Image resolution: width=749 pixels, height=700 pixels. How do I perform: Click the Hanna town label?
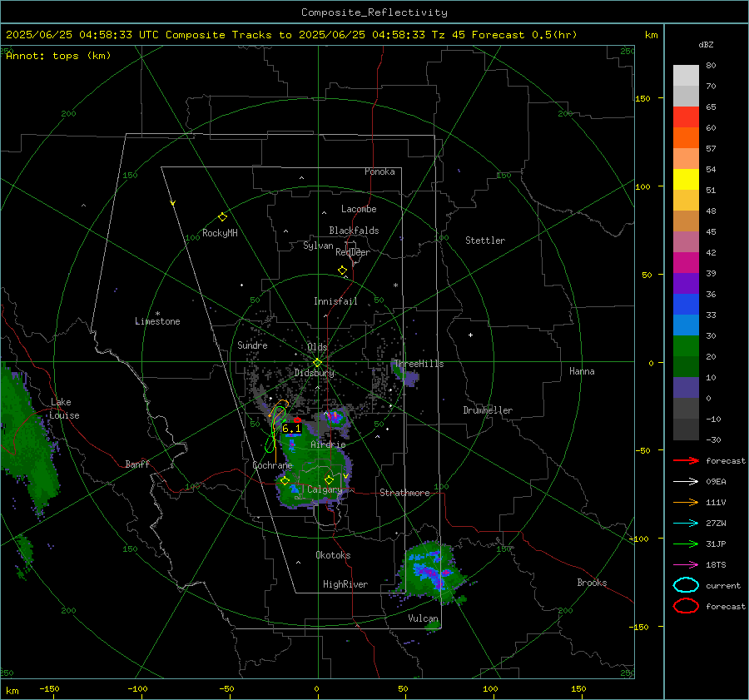coord(582,371)
